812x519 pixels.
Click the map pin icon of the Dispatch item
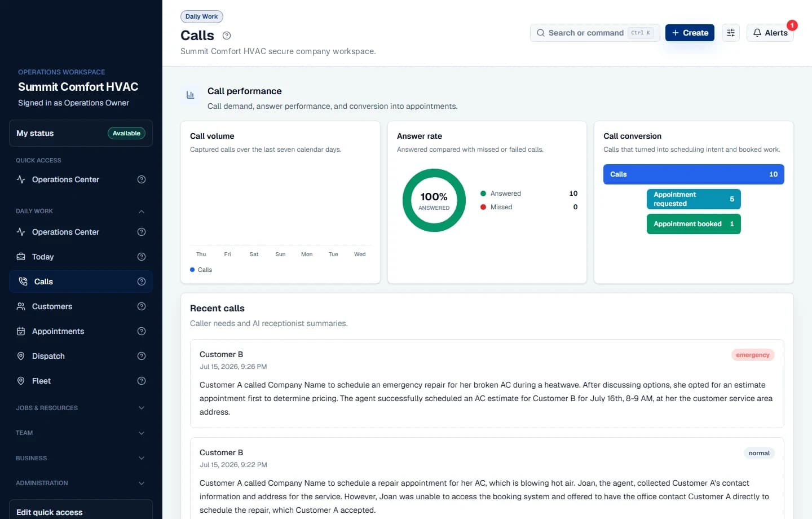click(x=21, y=356)
